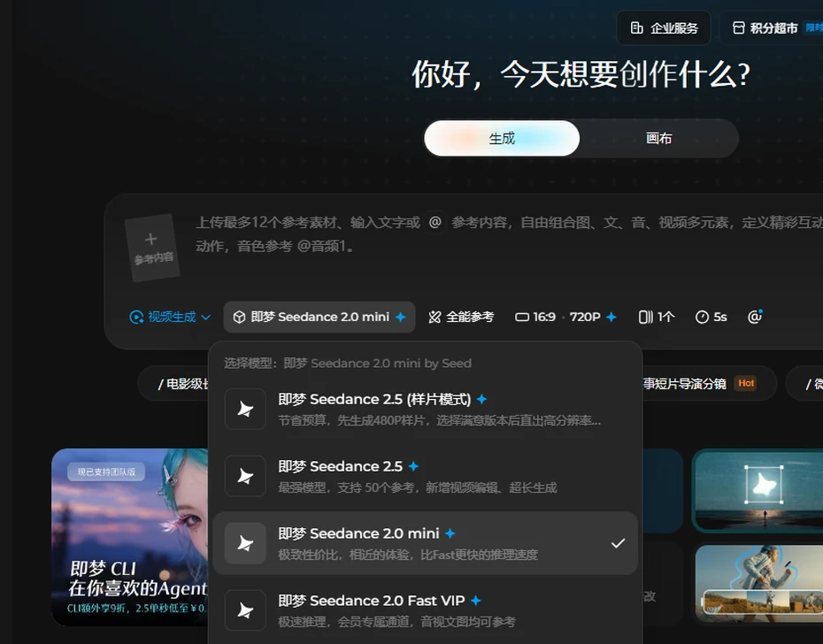Click the Seedance 2.5 (样片模式) model icon

tap(245, 409)
